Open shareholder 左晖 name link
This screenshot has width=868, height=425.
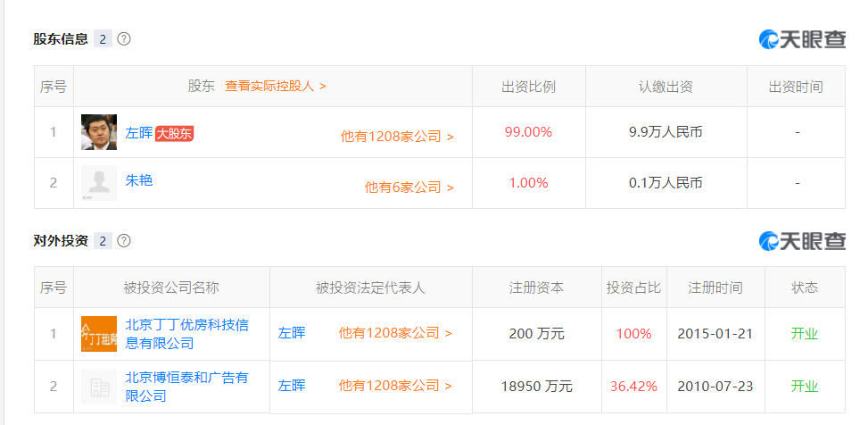139,133
